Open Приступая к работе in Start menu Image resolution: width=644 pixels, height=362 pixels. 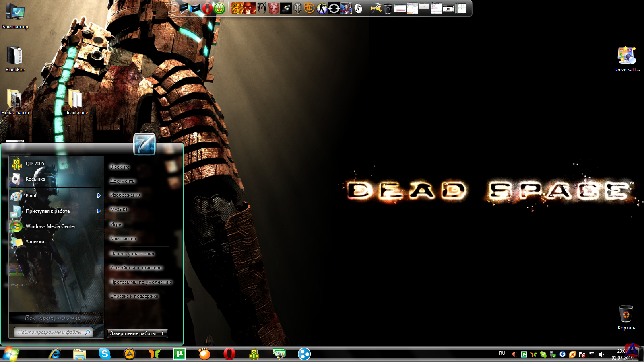pos(52,211)
